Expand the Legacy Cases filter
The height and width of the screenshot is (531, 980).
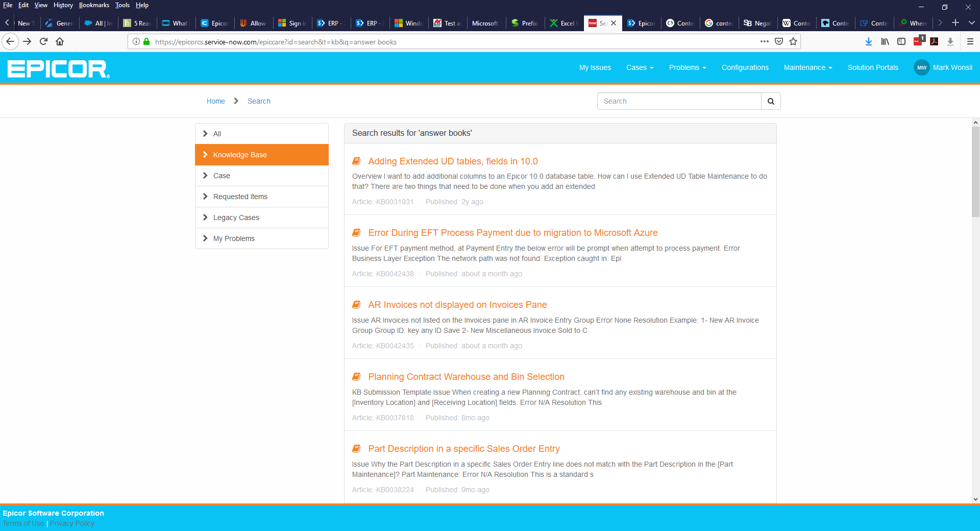click(x=262, y=218)
